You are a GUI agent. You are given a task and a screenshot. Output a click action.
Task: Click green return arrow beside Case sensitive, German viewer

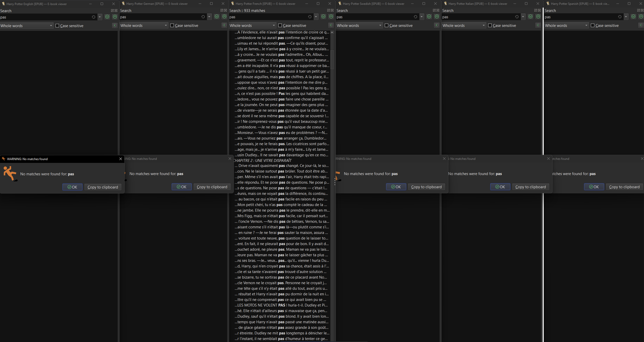pos(224,25)
